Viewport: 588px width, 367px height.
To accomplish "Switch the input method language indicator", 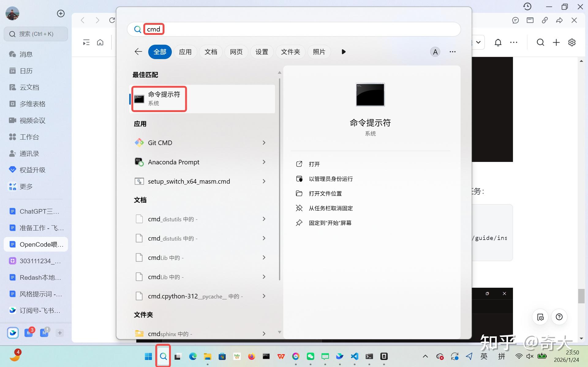I will [484, 356].
